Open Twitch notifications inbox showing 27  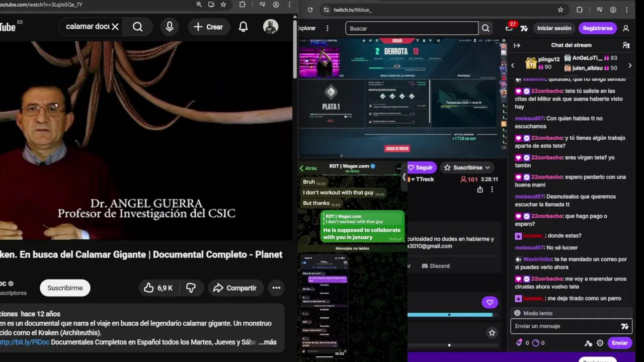[x=509, y=28]
